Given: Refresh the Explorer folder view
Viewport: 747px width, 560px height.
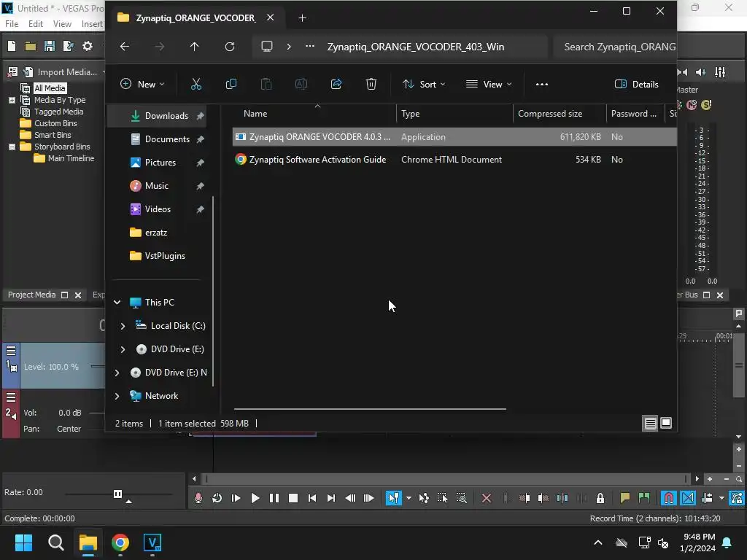Looking at the screenshot, I should tap(230, 46).
